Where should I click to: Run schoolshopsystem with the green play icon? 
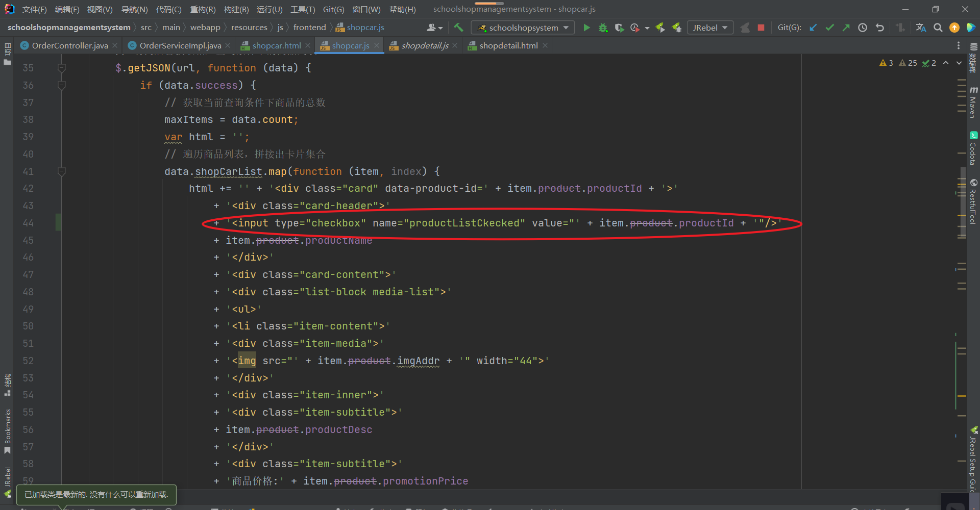pyautogui.click(x=586, y=28)
